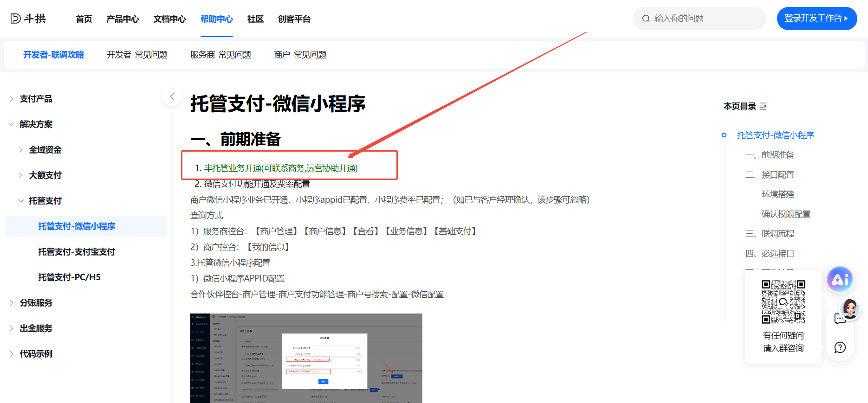Focus the 输入你的问题 search field

pos(699,19)
